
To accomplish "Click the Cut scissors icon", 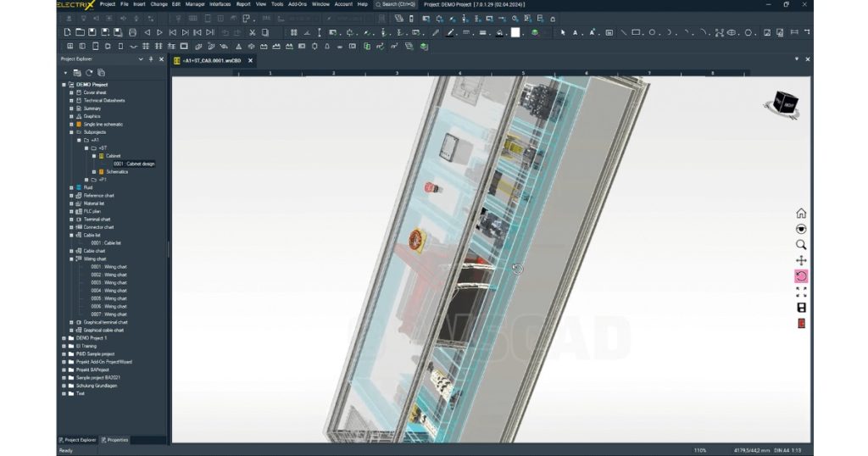I will (253, 33).
